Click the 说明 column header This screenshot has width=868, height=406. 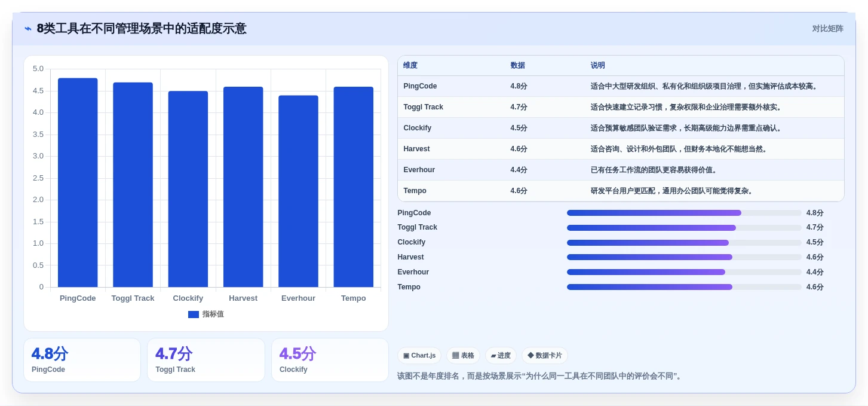598,66
